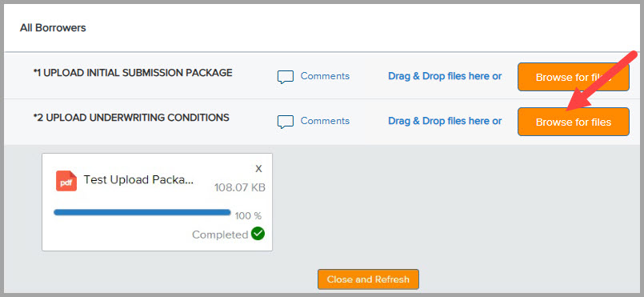Click the blue upload progress bar
644x297 pixels.
click(x=142, y=212)
